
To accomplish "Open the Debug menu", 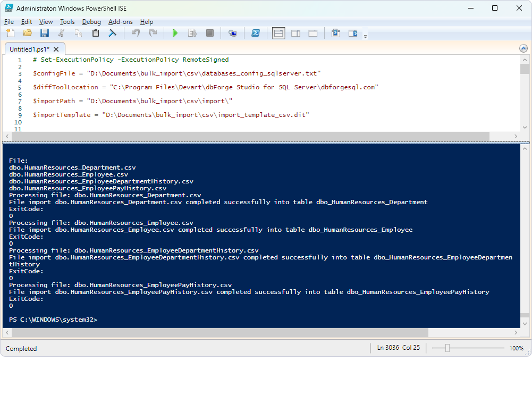I will 91,22.
